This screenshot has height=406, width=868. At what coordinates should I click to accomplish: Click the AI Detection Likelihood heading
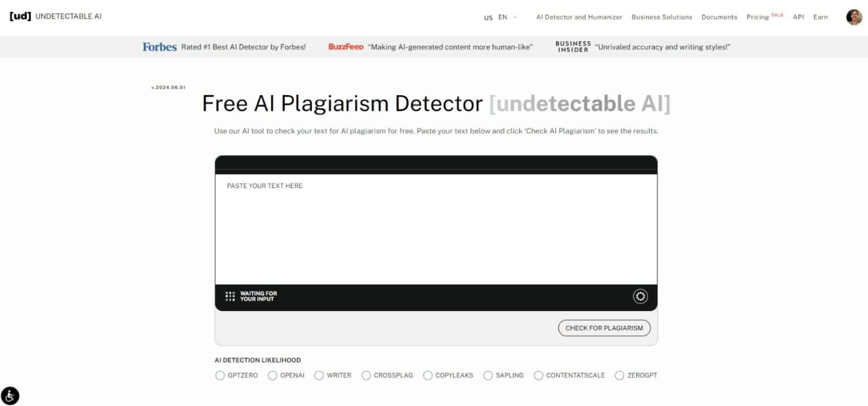click(258, 360)
